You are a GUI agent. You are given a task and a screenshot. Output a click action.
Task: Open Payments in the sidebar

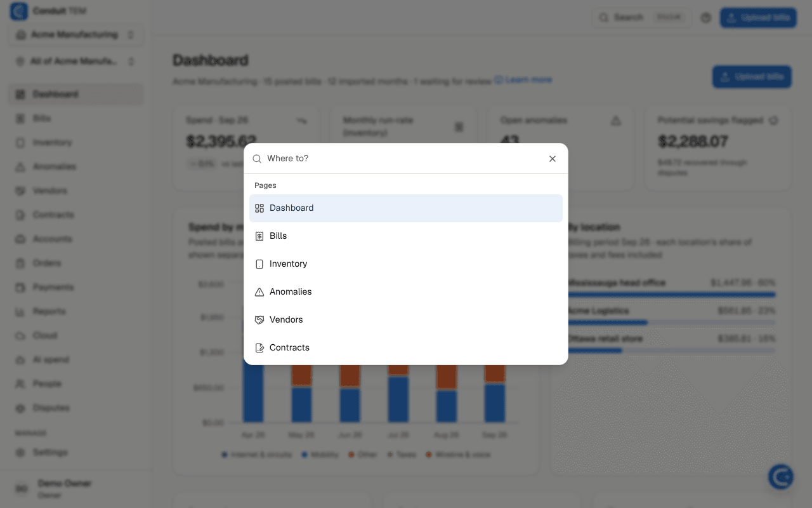[75, 288]
